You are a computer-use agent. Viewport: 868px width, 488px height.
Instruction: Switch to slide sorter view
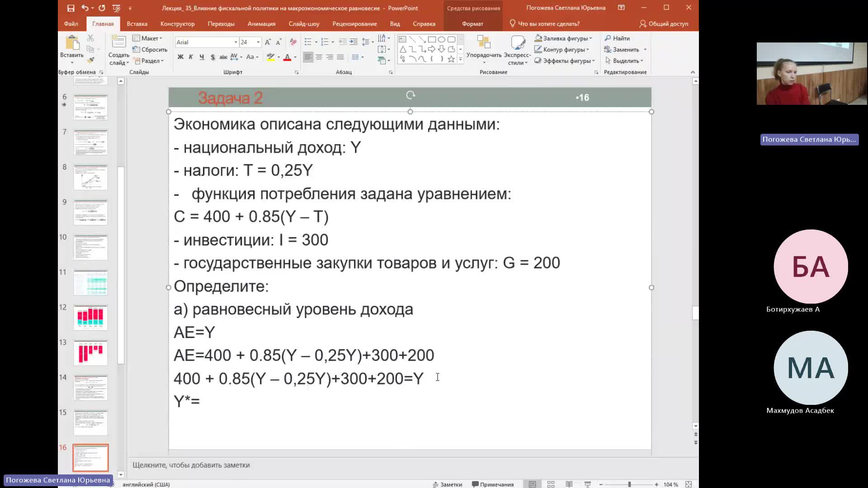[x=551, y=484]
